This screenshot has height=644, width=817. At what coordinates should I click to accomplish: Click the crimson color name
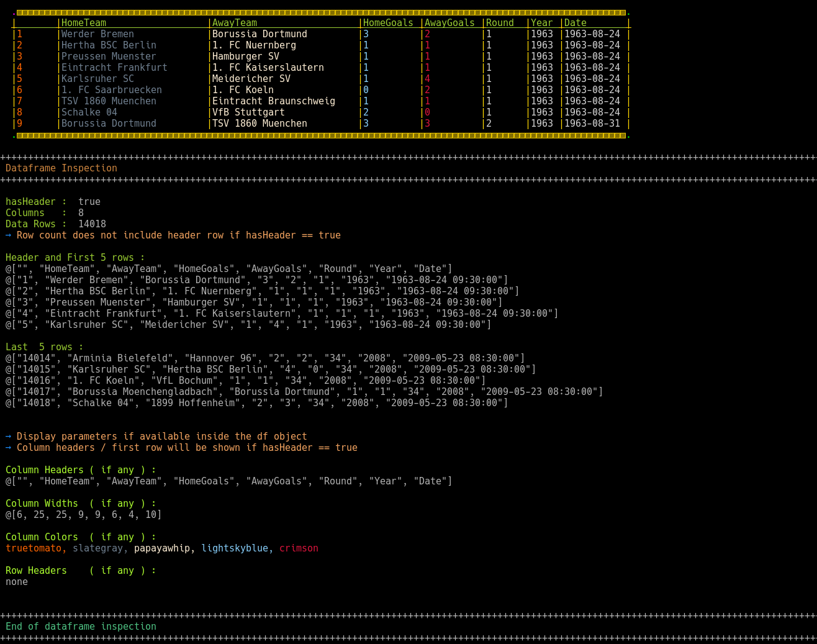click(x=299, y=548)
